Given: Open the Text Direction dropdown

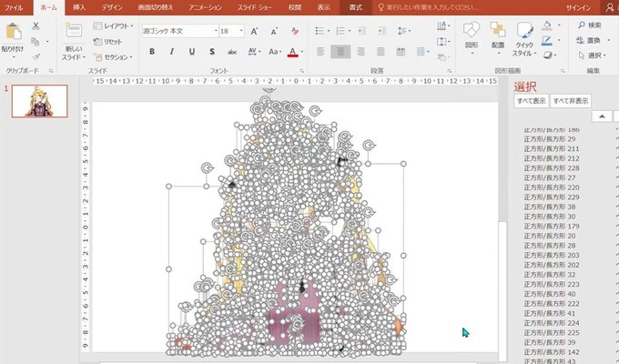Looking at the screenshot, I should point(443,26).
